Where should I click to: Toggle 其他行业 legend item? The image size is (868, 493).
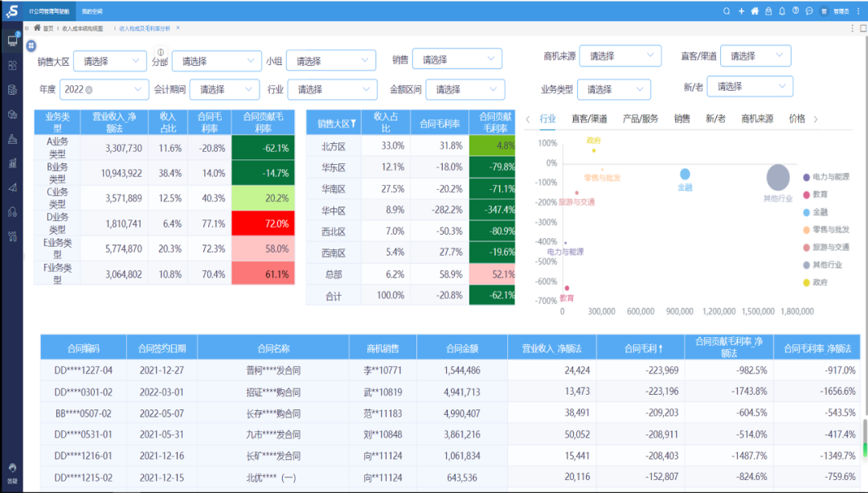click(823, 265)
